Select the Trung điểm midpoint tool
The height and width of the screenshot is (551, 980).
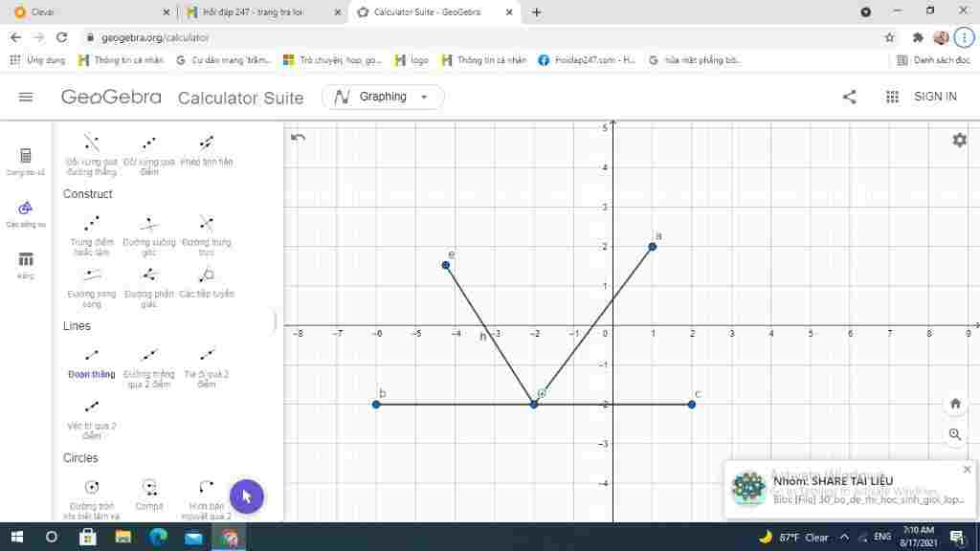coord(91,235)
